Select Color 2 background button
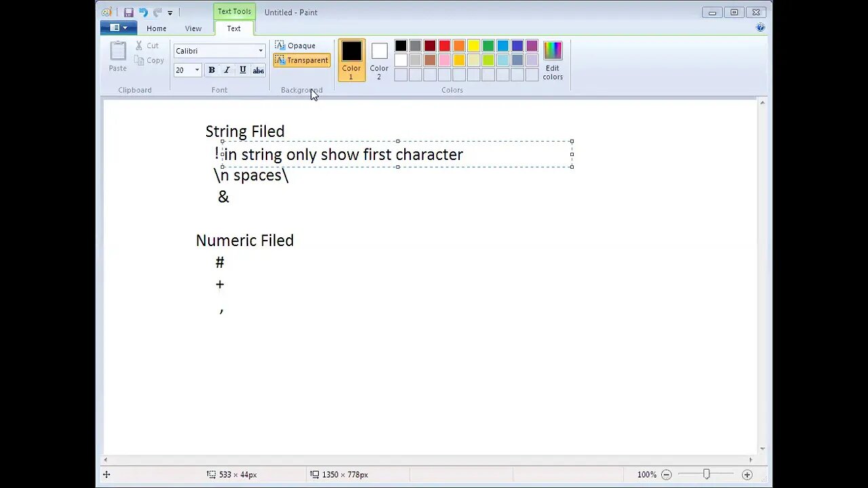Viewport: 868px width, 488px height. coord(379,60)
